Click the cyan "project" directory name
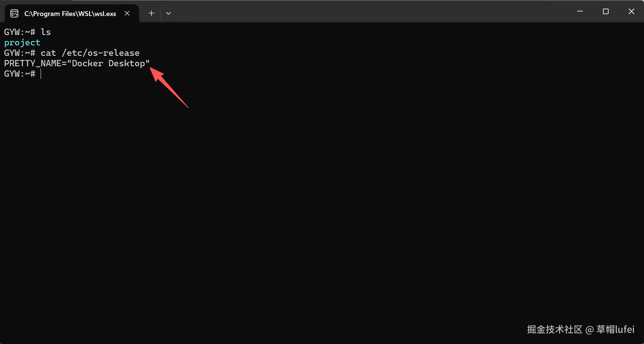Viewport: 644px width, 344px height. (x=22, y=42)
